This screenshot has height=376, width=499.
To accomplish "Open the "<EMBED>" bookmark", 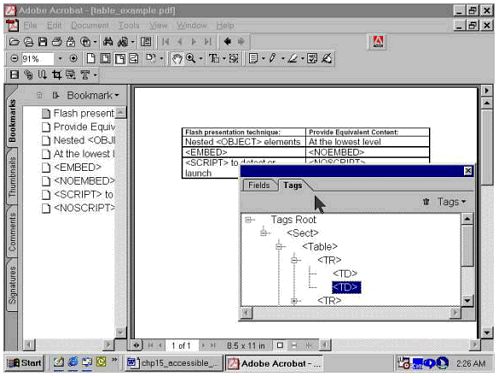I will point(77,167).
